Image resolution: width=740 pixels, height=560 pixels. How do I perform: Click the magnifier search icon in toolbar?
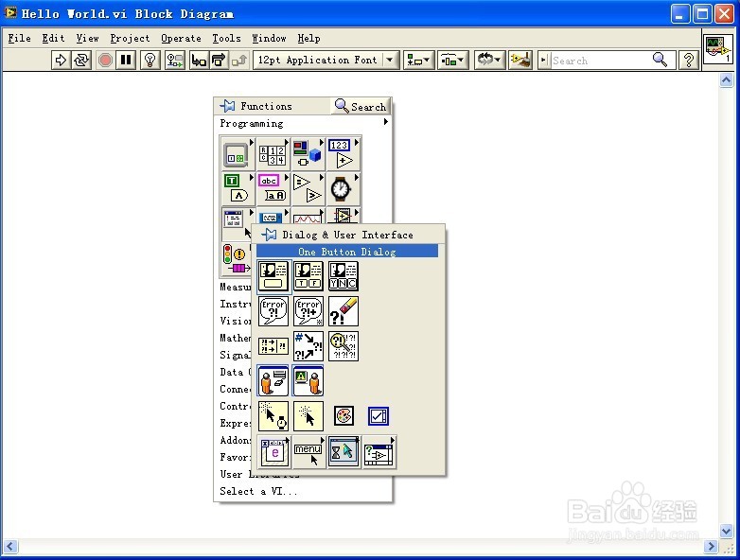click(x=660, y=60)
